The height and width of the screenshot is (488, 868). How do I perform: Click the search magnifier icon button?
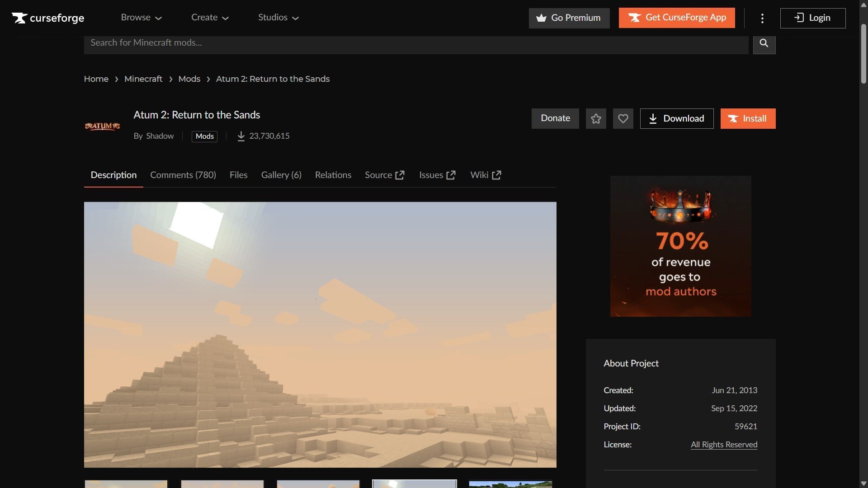764,43
